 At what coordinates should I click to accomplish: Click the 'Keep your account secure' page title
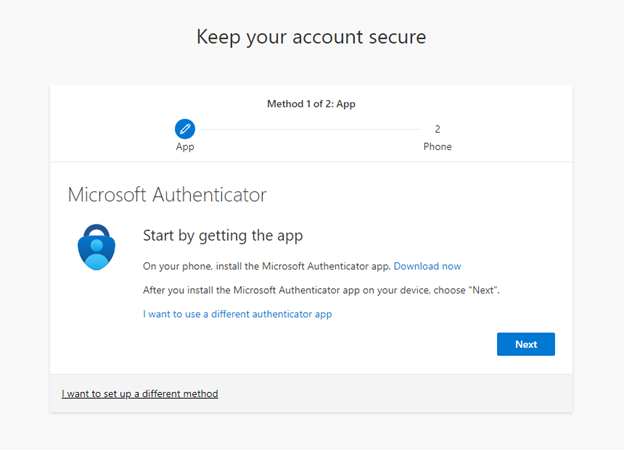[311, 37]
